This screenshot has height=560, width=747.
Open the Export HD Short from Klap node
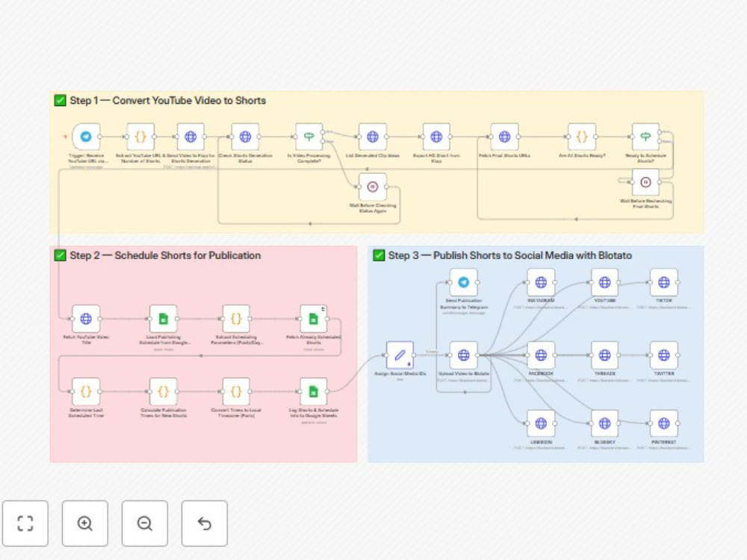coord(436,137)
